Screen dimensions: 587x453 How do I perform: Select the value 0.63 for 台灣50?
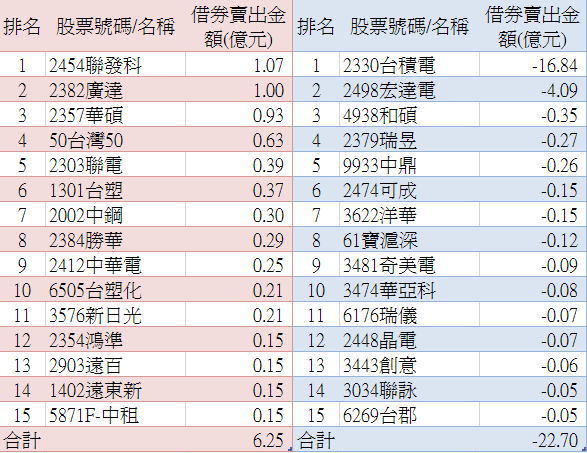(x=268, y=141)
